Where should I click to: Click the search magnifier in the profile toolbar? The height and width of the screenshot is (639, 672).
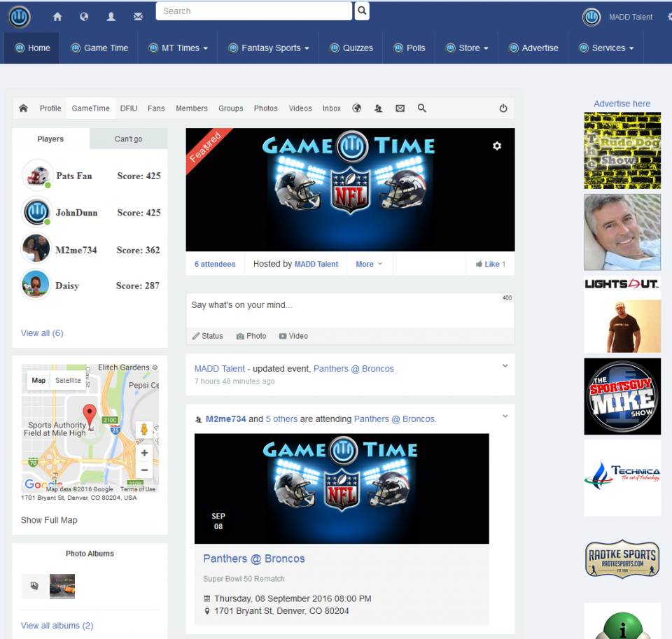pyautogui.click(x=422, y=108)
